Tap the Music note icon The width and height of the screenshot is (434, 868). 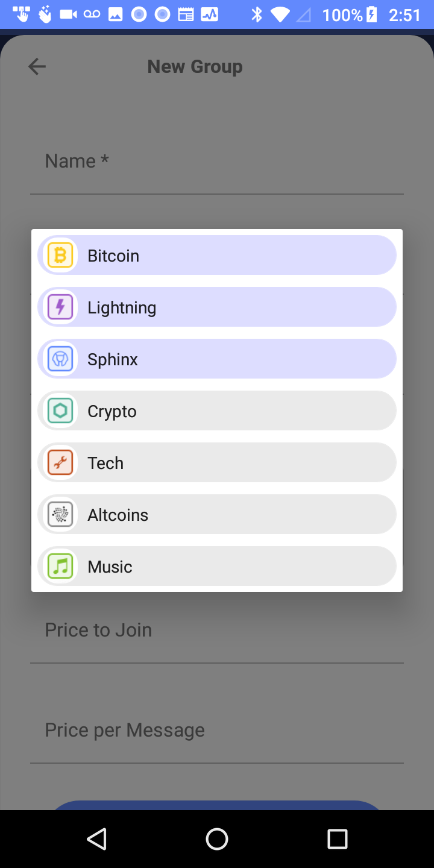coord(60,567)
